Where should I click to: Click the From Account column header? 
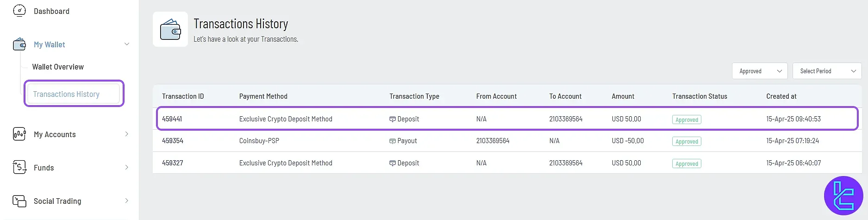point(496,96)
